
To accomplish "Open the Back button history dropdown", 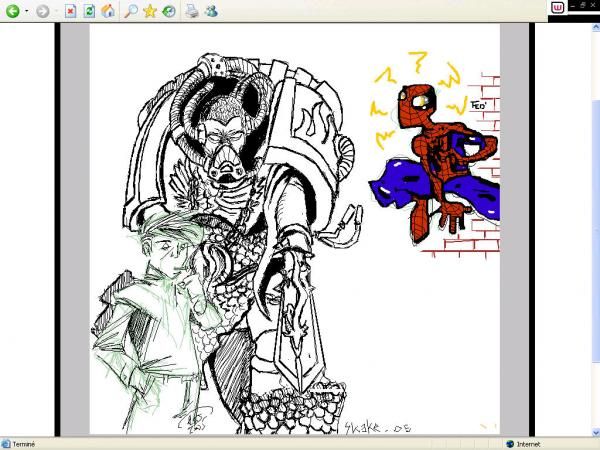I will point(26,11).
